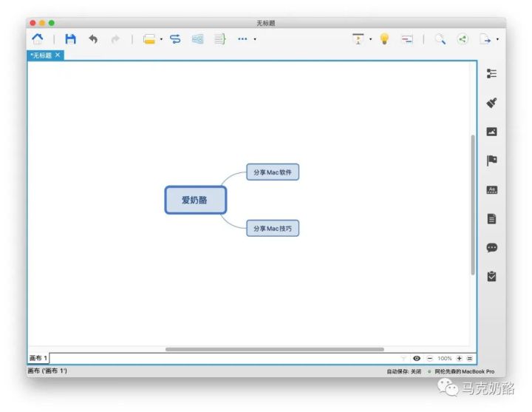The height and width of the screenshot is (412, 532).
Task: Open export dropdown arrow
Action: pyautogui.click(x=498, y=39)
